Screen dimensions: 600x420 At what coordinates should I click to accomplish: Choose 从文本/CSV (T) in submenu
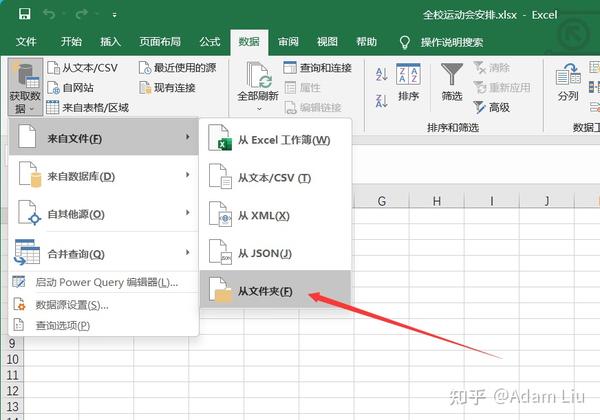tap(276, 177)
